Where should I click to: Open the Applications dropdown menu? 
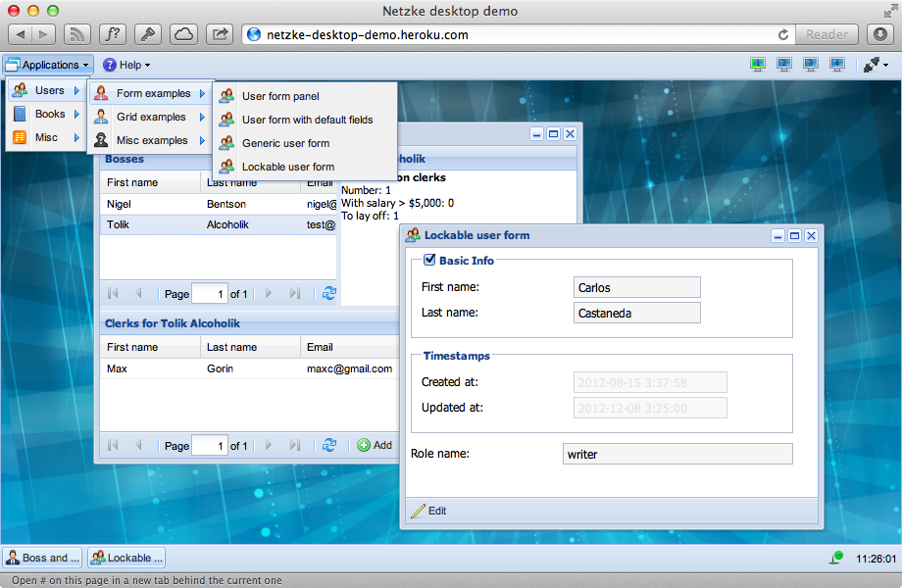[x=47, y=65]
